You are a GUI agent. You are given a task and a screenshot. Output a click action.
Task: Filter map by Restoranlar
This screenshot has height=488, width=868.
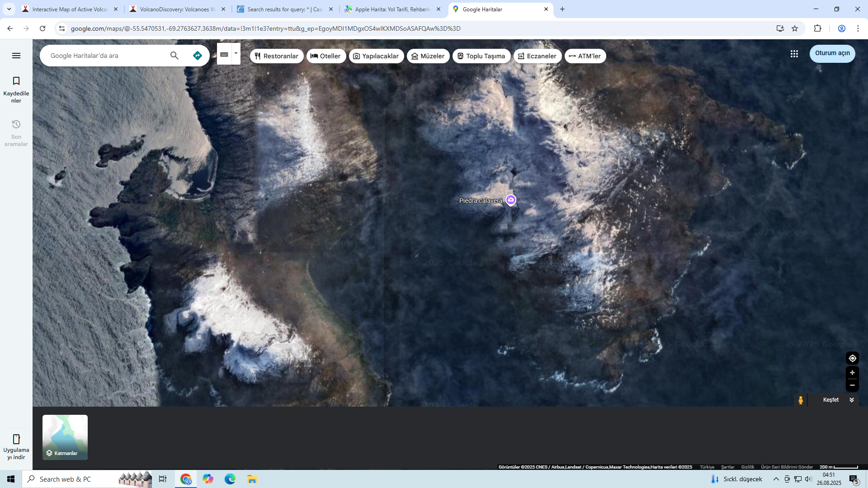coord(277,56)
